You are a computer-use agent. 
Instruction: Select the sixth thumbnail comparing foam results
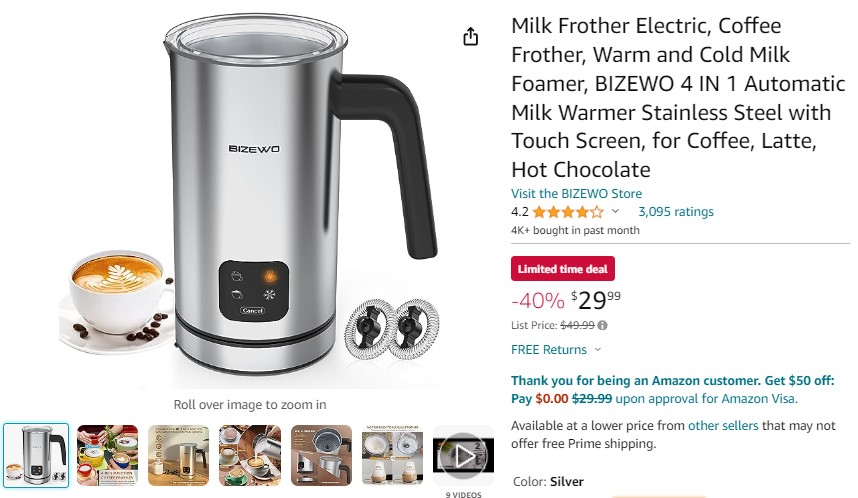tap(392, 455)
